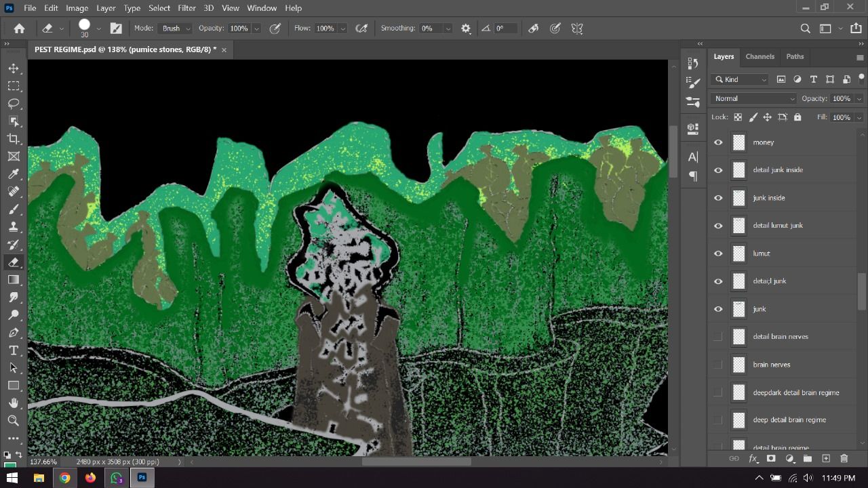The width and height of the screenshot is (868, 488).
Task: Hide the junk inside layer
Action: coord(718,198)
